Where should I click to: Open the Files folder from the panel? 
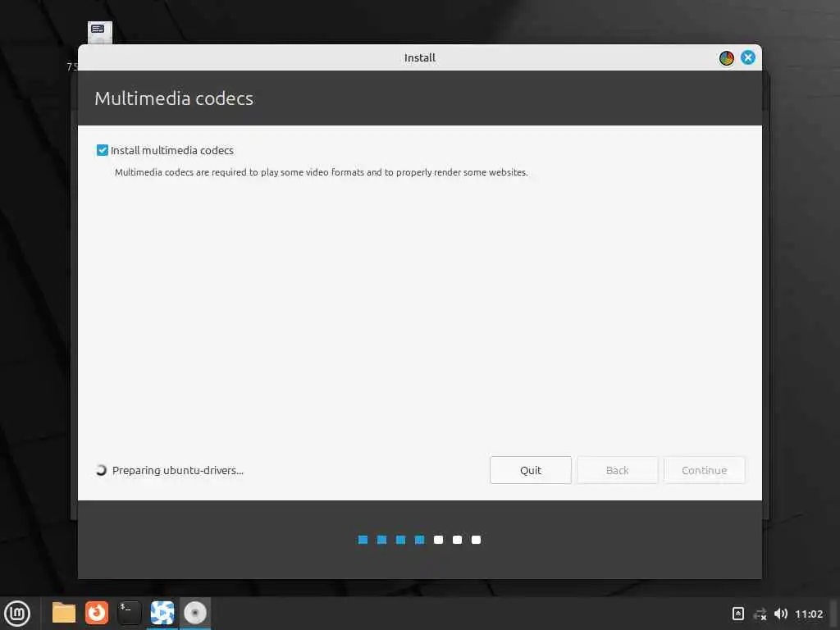tap(64, 613)
